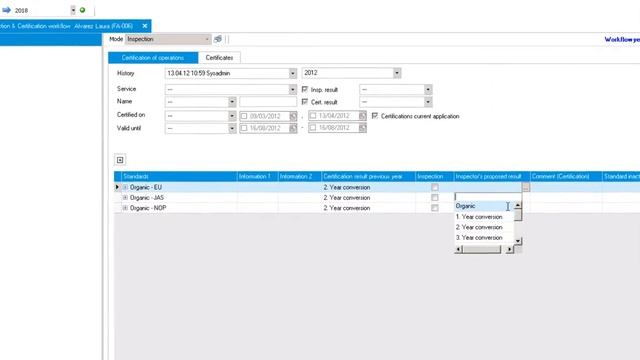
Task: Open the 2012 year dropdown
Action: tap(397, 73)
